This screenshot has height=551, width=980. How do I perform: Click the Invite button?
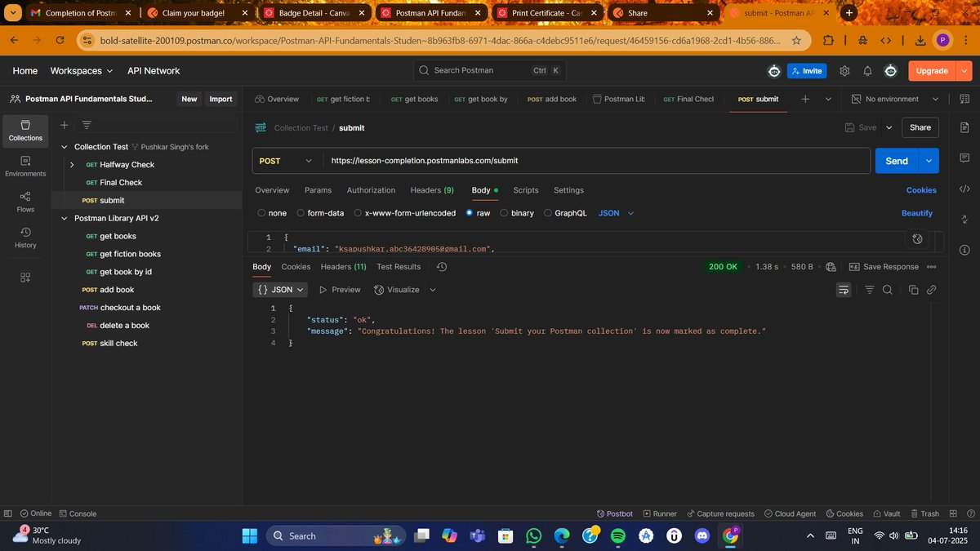tap(806, 71)
